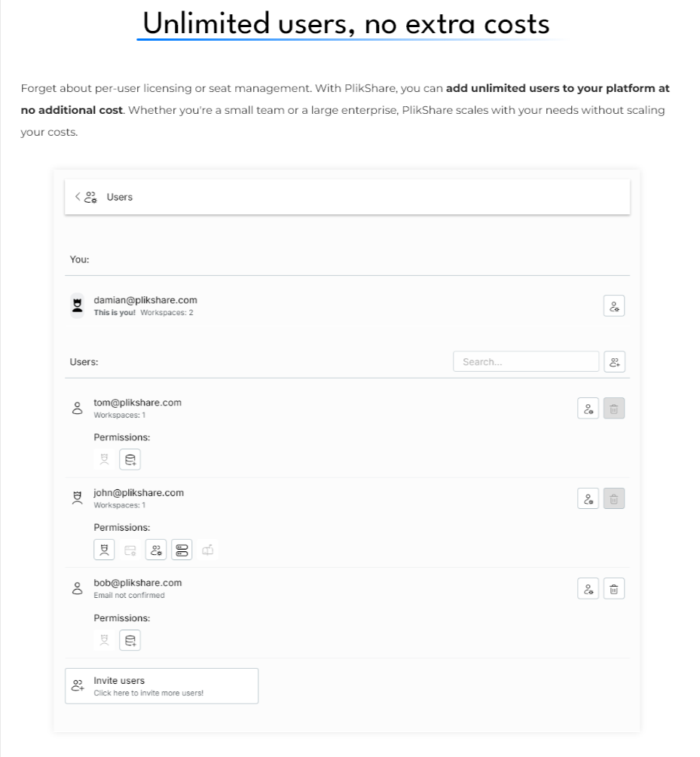Toggle manage users permission for john

click(x=156, y=550)
